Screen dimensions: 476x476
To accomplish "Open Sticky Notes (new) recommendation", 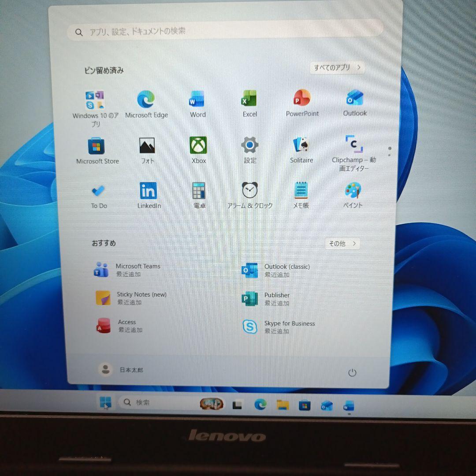I will (x=131, y=298).
